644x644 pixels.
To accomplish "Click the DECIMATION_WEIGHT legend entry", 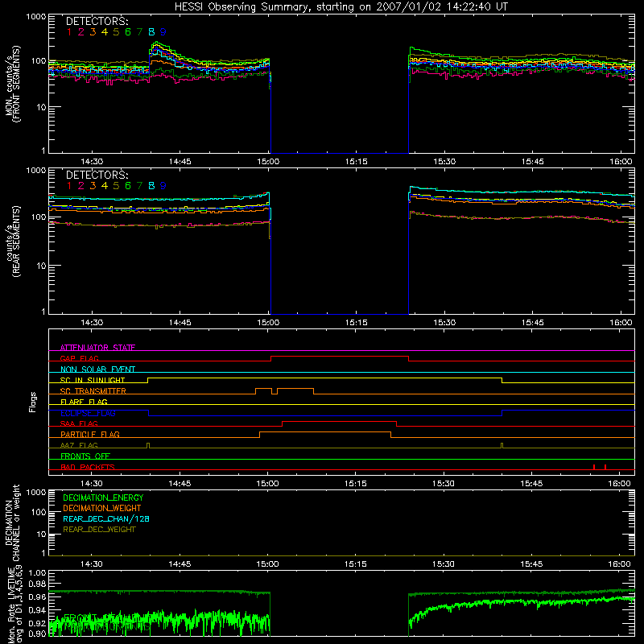I will coord(102,508).
